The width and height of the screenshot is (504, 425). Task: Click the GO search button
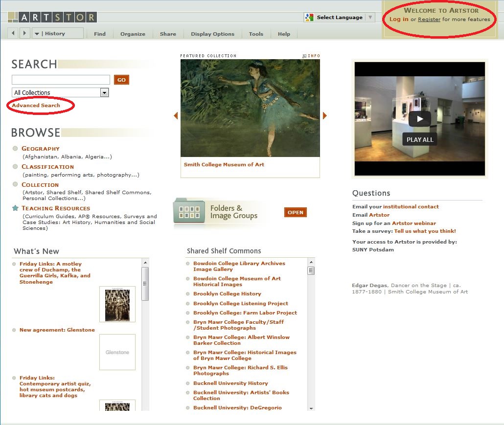click(x=121, y=80)
